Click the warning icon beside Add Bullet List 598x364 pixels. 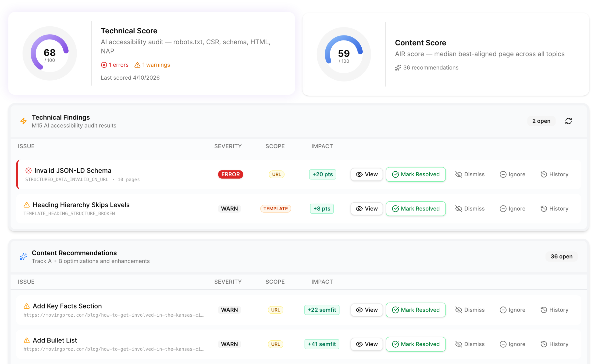coord(27,340)
